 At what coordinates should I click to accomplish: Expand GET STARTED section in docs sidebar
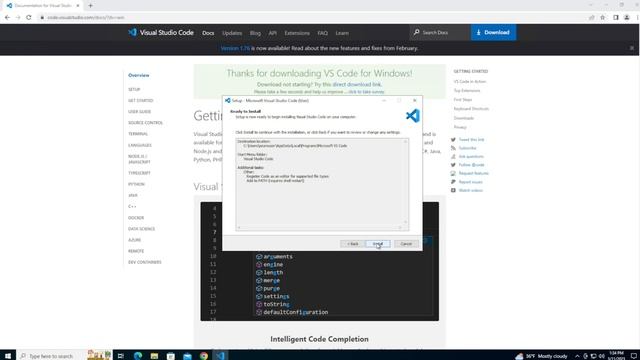coord(140,100)
